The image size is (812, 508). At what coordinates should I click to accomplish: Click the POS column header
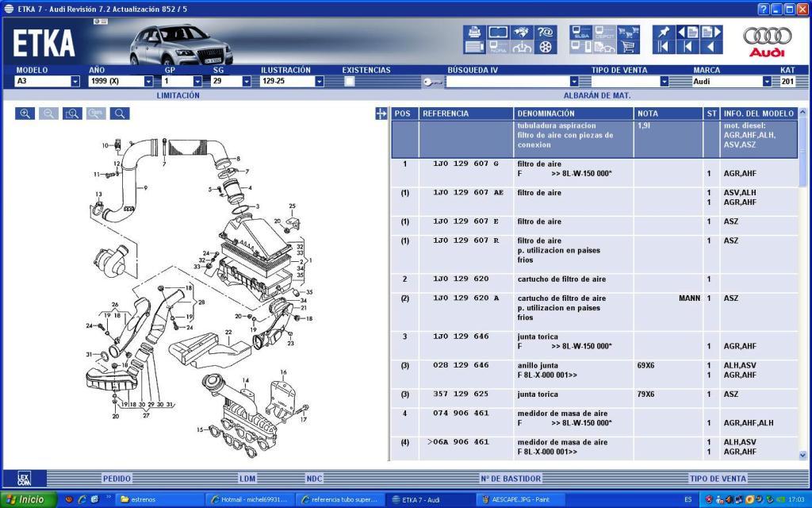click(x=405, y=114)
